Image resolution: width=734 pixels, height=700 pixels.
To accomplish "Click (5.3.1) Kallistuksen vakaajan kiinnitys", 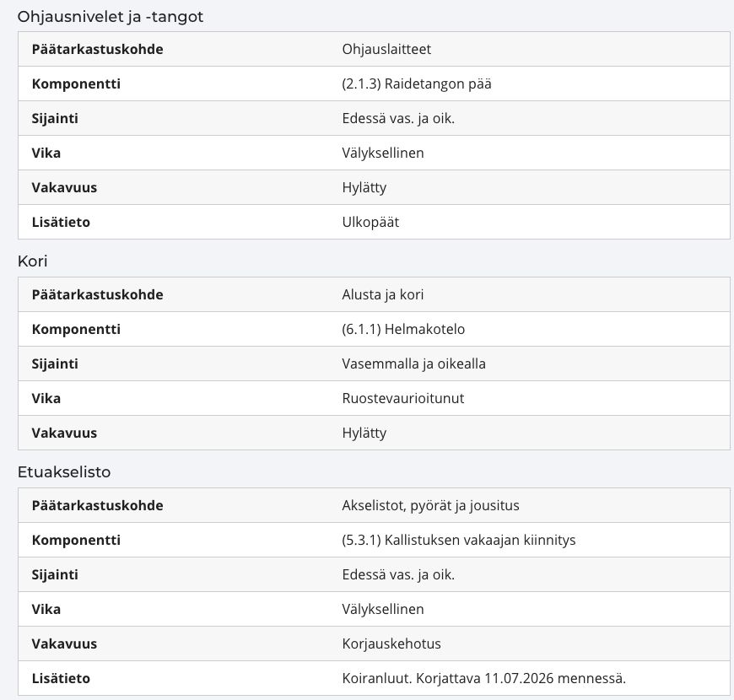I will [x=459, y=541].
